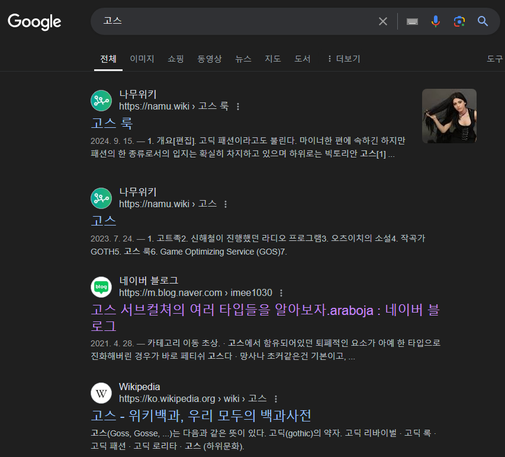Expand the 더보기 menu
505x457 pixels.
[344, 59]
